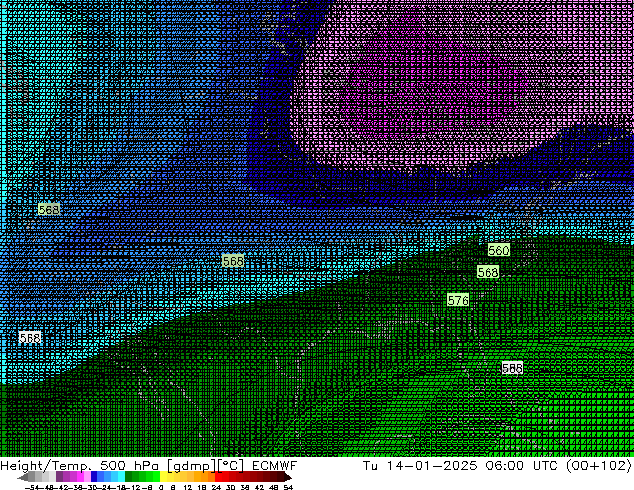The image size is (634, 490).
Task: Click the 'Tu 14-01-2025' date text
Action: tap(420, 465)
